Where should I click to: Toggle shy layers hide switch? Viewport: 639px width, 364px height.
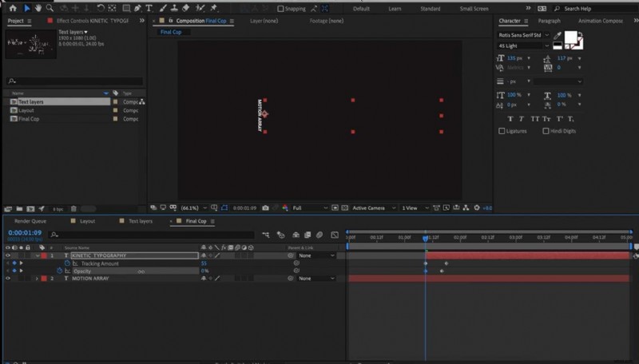[296, 235]
